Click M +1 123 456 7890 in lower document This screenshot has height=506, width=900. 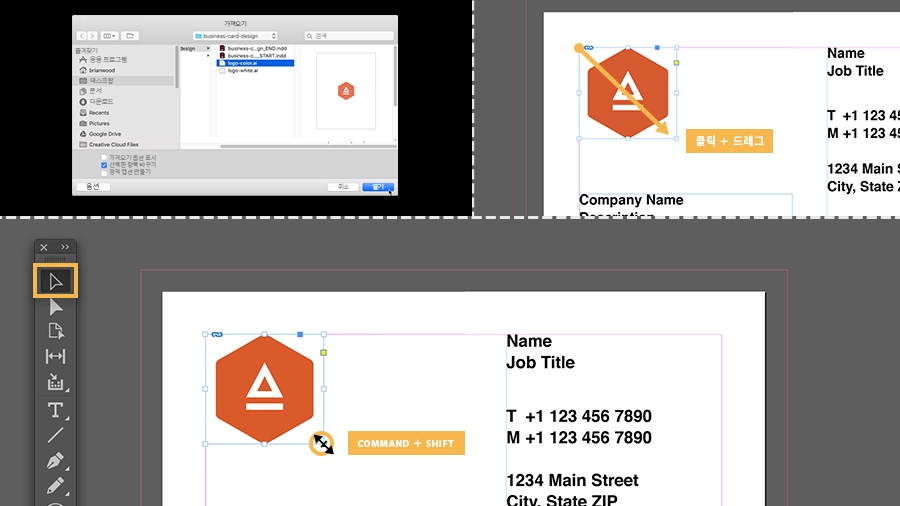pos(579,438)
